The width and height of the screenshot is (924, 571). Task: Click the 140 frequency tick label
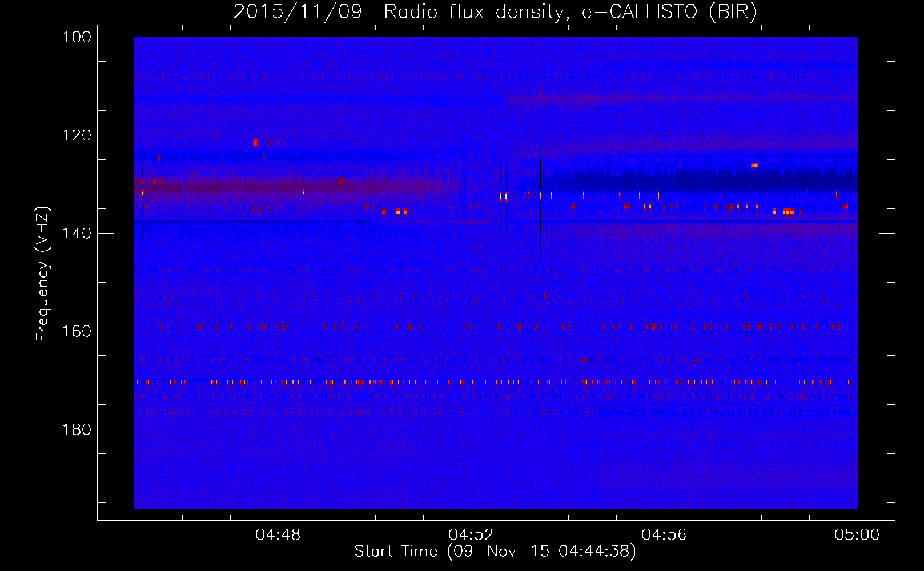76,233
